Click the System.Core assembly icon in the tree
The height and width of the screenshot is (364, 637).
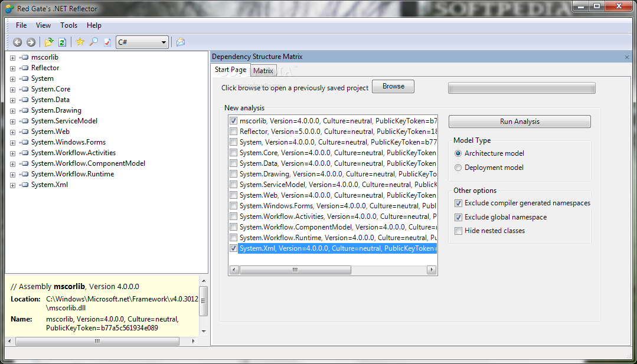[25, 89]
